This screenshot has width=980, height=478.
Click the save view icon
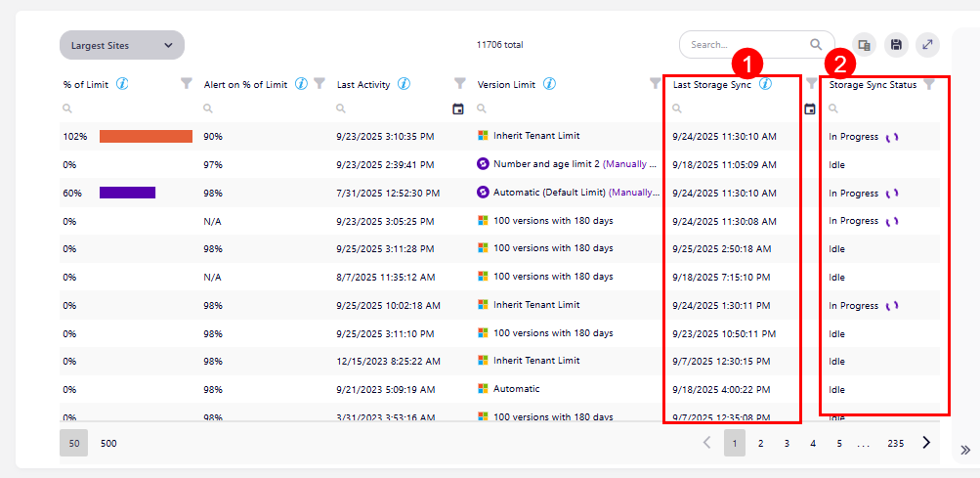pos(896,45)
